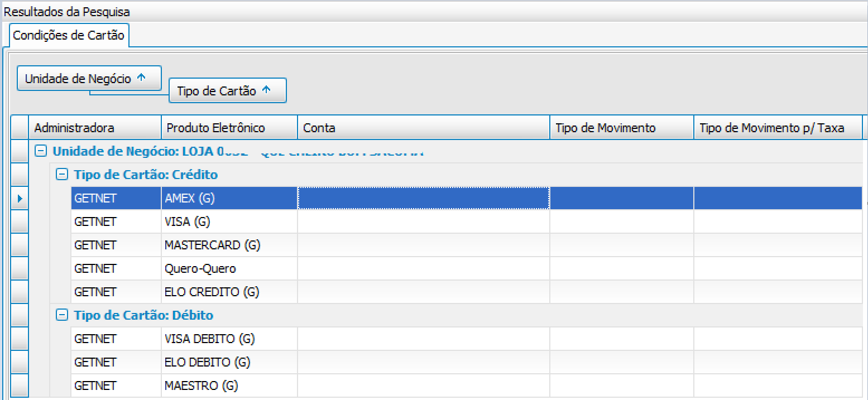
Task: Select the VISA DEBITO (G) product cell
Action: 229,339
